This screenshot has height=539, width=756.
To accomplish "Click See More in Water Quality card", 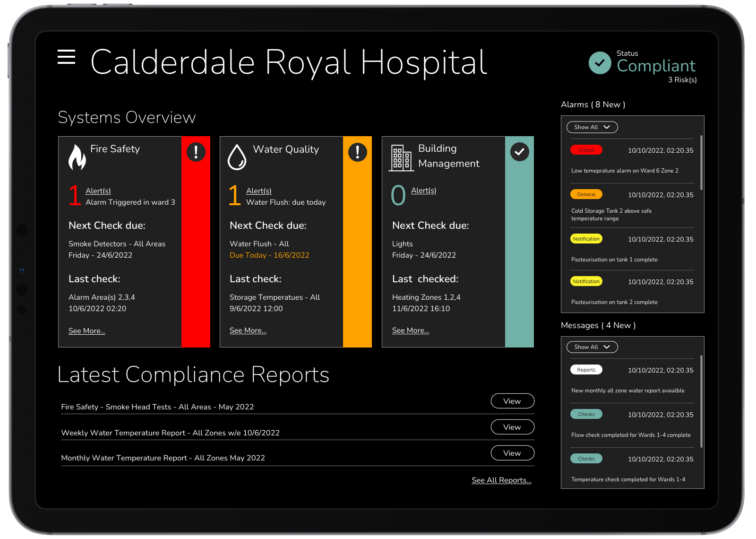I will pos(248,330).
